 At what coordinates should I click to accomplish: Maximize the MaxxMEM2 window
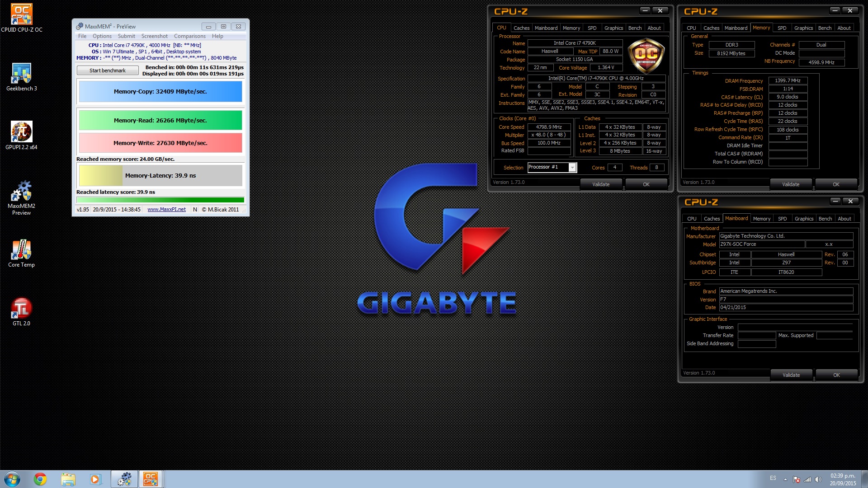pos(223,27)
